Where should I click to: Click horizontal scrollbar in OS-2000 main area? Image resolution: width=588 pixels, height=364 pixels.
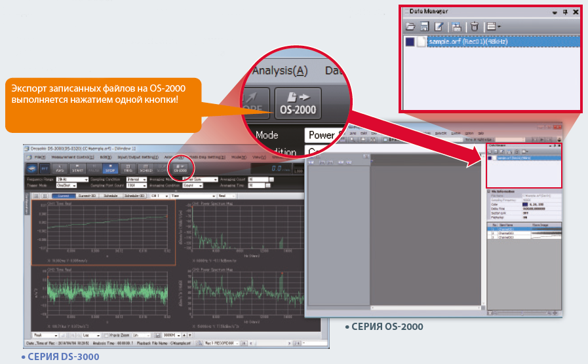[x=425, y=308]
